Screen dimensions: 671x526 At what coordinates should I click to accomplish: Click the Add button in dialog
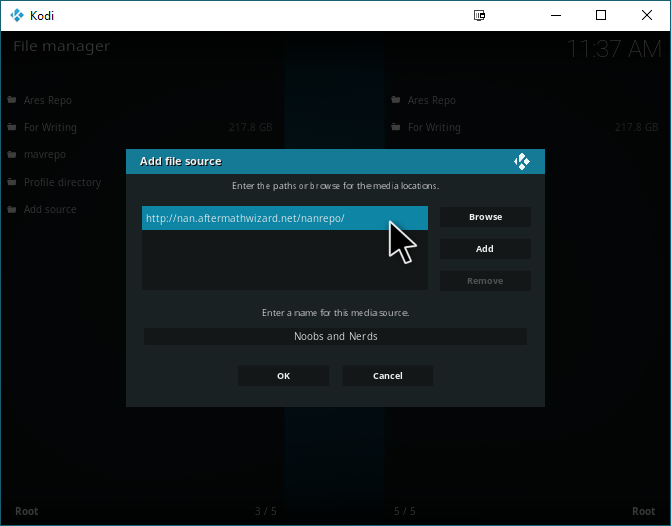pos(485,249)
